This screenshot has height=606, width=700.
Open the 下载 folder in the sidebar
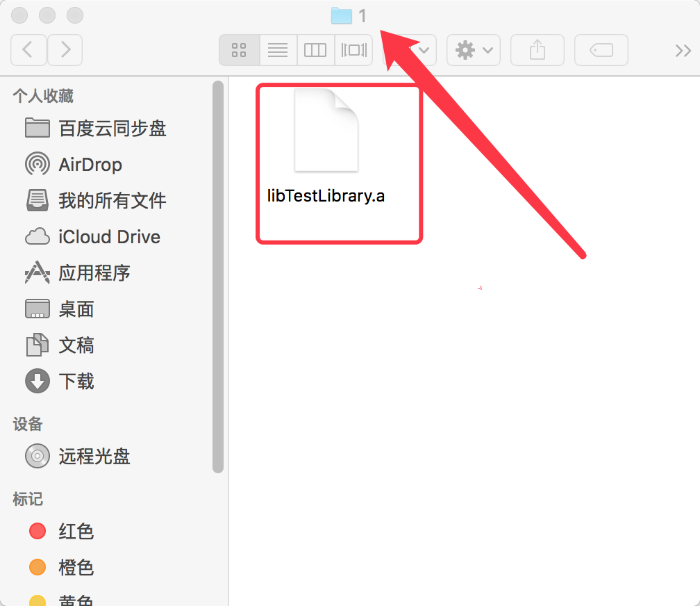point(76,382)
